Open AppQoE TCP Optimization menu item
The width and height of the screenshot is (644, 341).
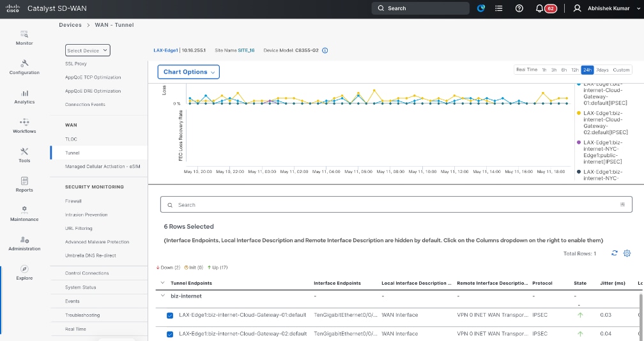[x=93, y=77]
